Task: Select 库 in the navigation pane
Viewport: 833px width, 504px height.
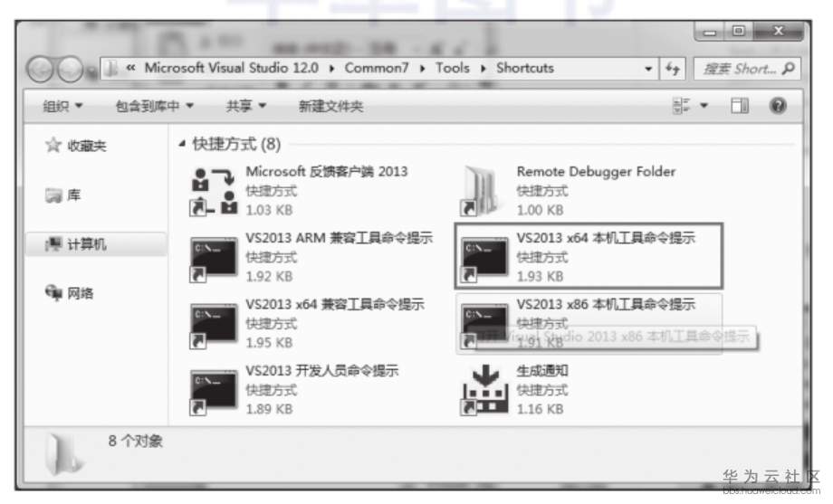Action: 63,195
